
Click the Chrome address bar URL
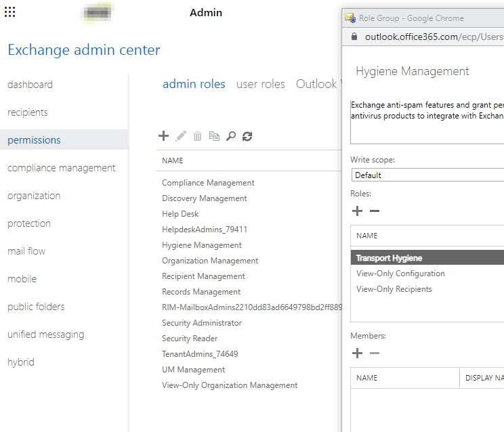coord(434,37)
